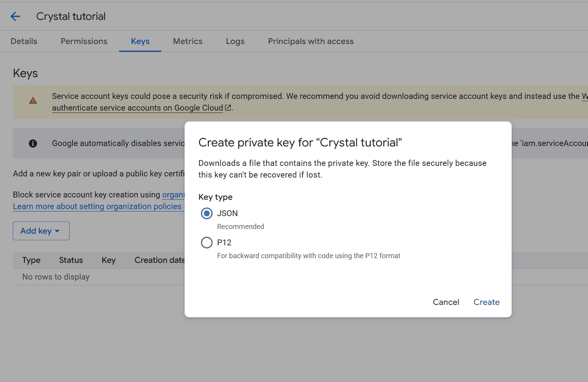The width and height of the screenshot is (588, 382).
Task: Click the Add key dropdown arrow
Action: [x=57, y=231]
